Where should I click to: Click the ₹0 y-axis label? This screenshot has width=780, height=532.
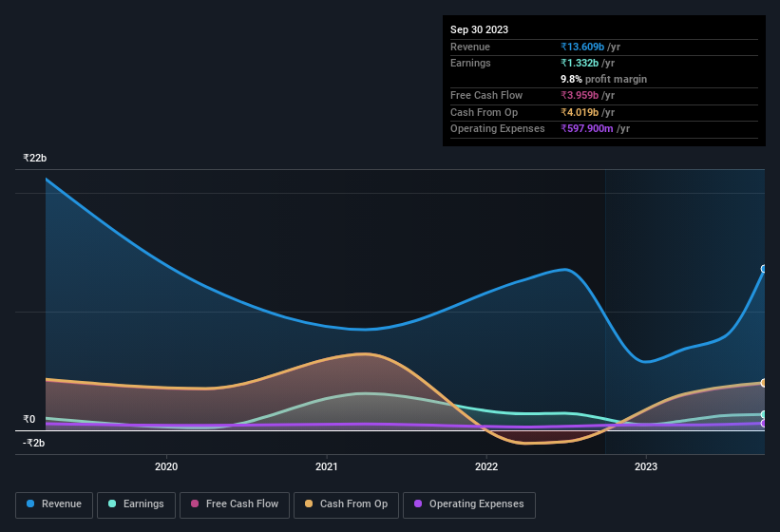click(29, 419)
